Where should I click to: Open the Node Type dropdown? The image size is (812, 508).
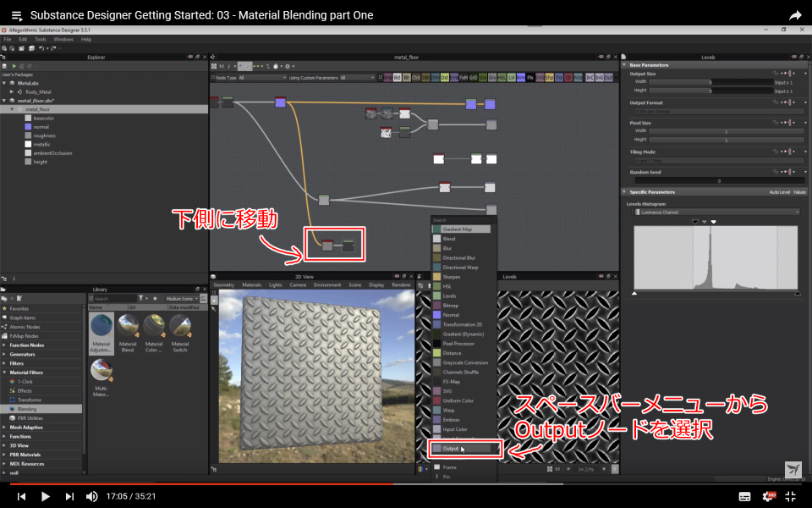[262, 78]
